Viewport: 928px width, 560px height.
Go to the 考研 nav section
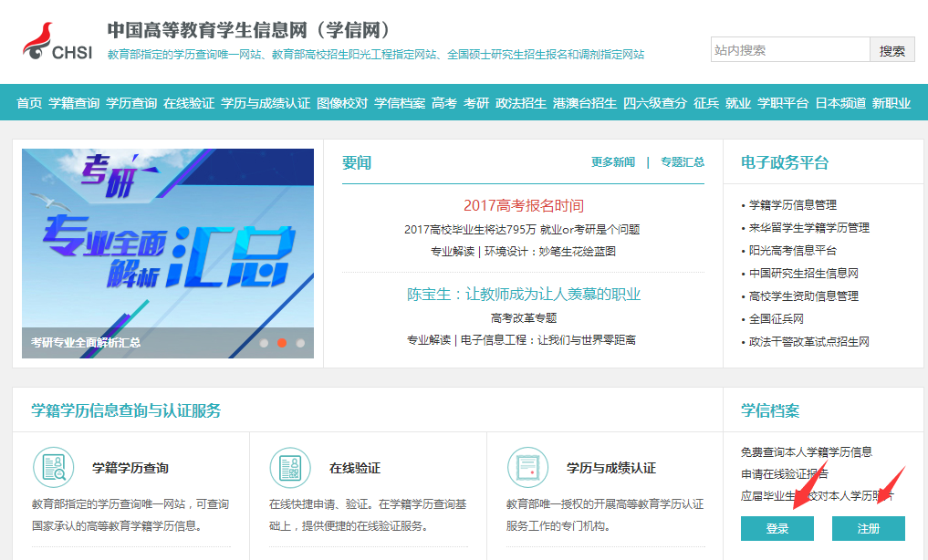click(x=476, y=103)
